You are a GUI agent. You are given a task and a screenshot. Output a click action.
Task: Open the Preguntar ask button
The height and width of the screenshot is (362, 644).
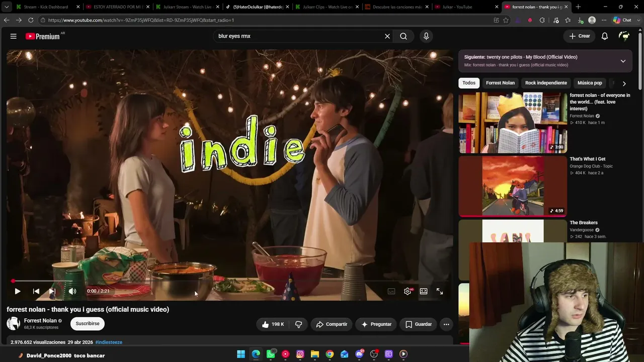coord(376,324)
